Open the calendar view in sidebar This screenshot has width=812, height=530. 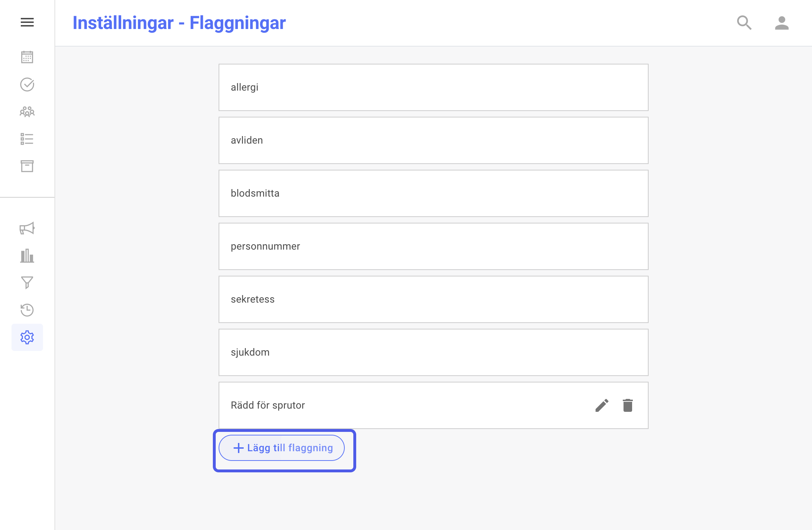pyautogui.click(x=27, y=57)
